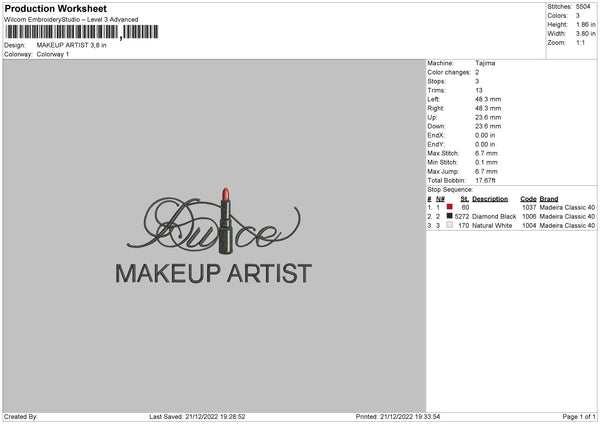Click the Colorway 1 value
The image size is (600, 424).
[x=53, y=54]
